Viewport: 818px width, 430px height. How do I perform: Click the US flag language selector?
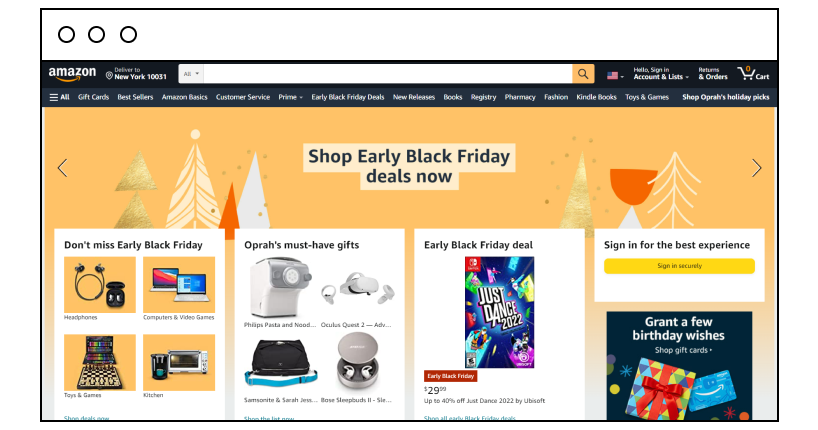click(615, 76)
